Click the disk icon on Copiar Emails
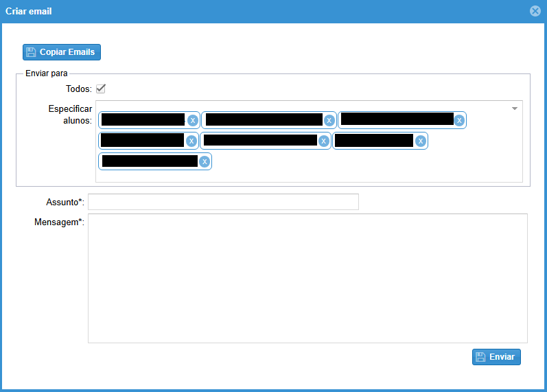Screen dimensions: 547x392 click(x=31, y=52)
